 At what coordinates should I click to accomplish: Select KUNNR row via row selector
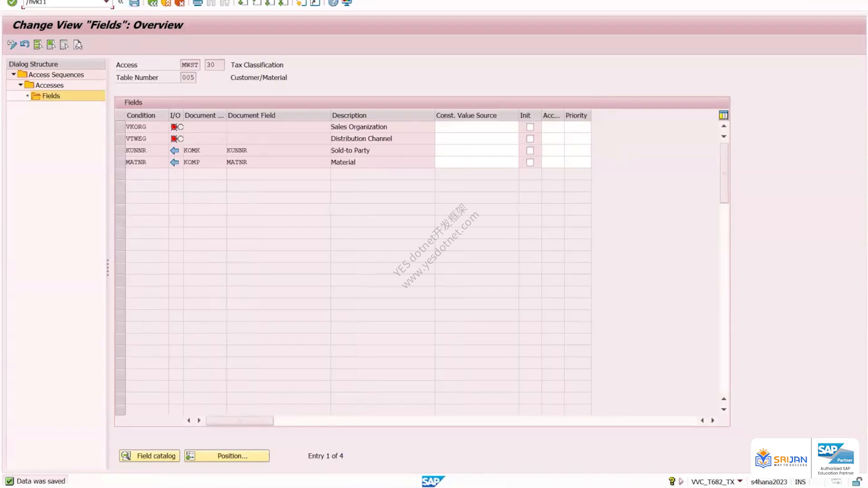[x=120, y=150]
